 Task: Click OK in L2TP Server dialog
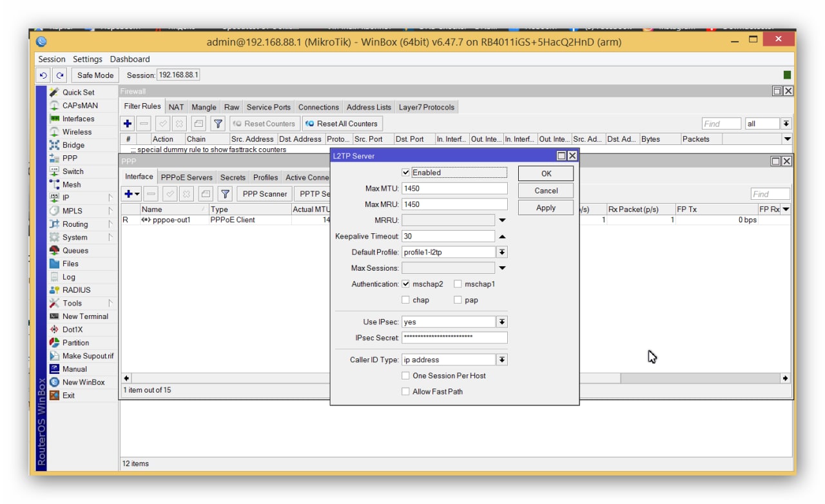click(546, 173)
